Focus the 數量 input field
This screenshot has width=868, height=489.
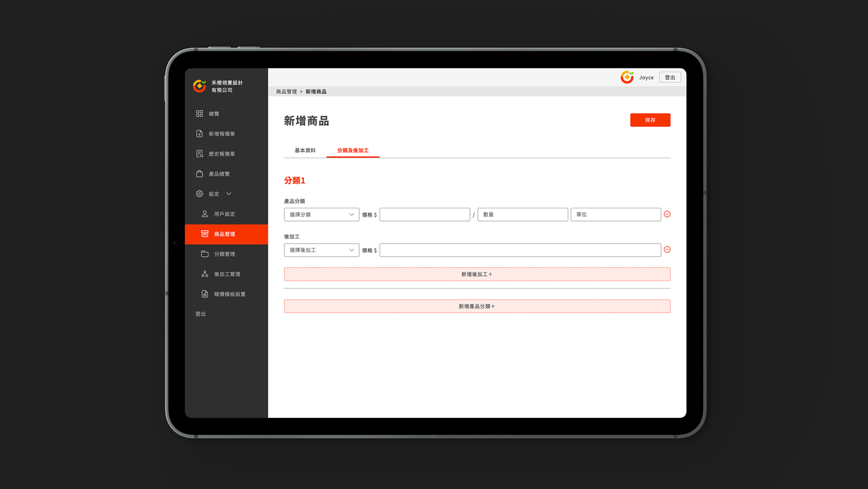pyautogui.click(x=522, y=215)
